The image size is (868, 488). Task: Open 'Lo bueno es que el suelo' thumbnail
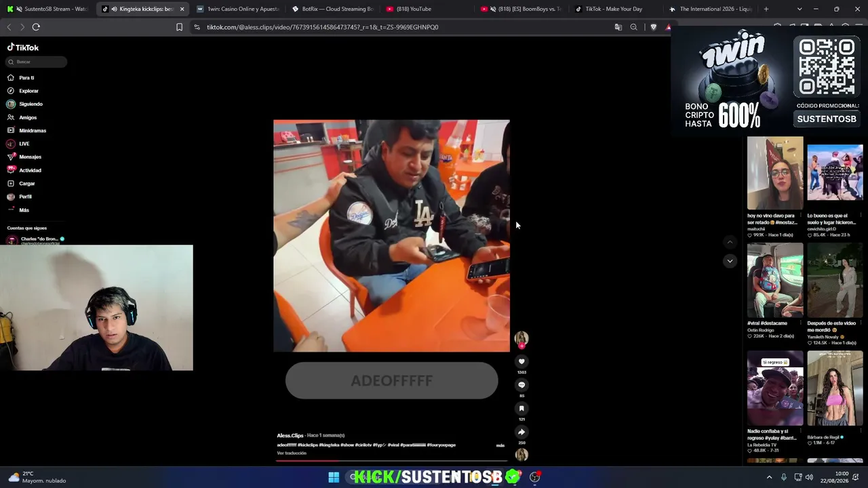[x=835, y=173]
